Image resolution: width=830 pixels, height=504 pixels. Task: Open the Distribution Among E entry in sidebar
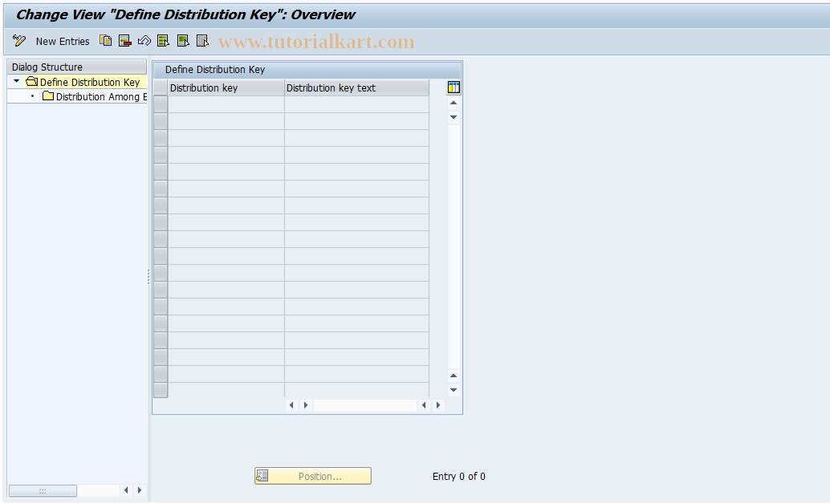pos(101,96)
